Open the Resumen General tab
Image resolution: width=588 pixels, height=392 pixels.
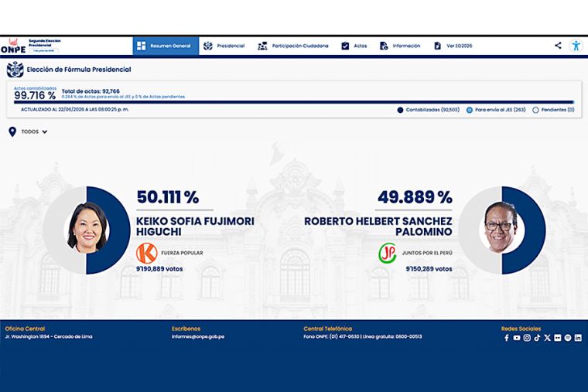[166, 46]
